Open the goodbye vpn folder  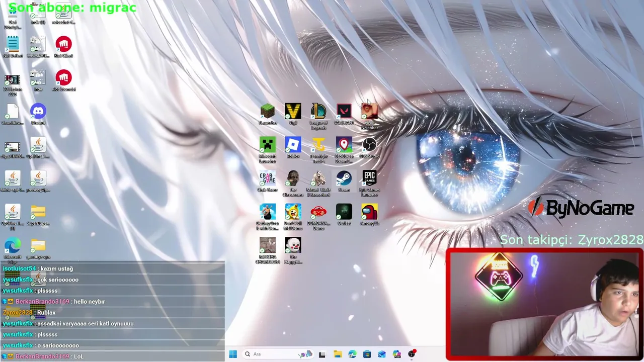point(38,245)
